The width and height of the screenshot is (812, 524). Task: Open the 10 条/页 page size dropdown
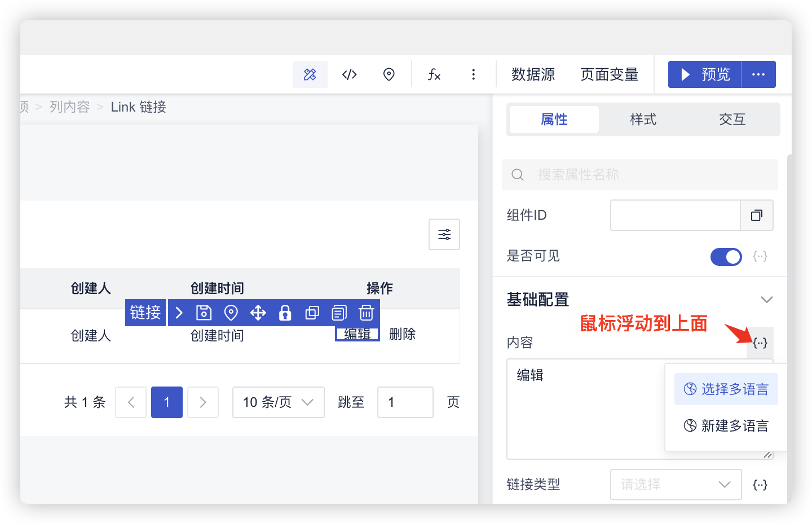click(x=278, y=402)
